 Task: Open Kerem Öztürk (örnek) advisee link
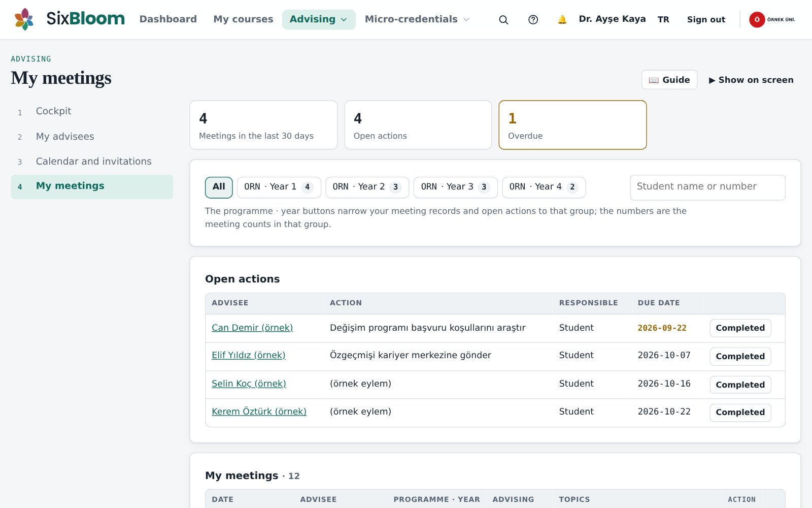(x=259, y=411)
